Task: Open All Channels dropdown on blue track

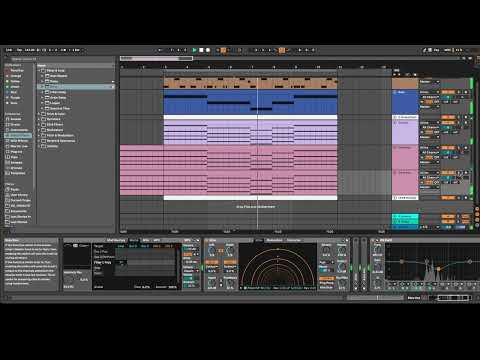Action: point(430,97)
